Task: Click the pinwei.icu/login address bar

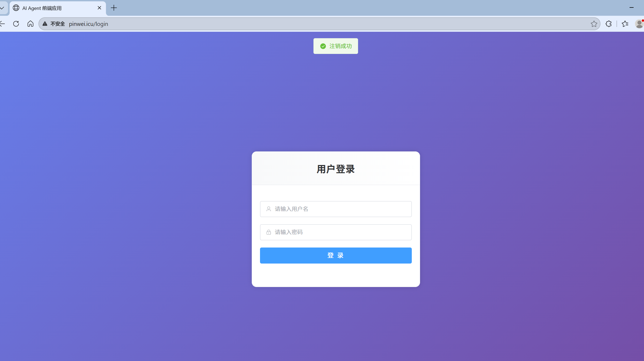Action: [319, 24]
